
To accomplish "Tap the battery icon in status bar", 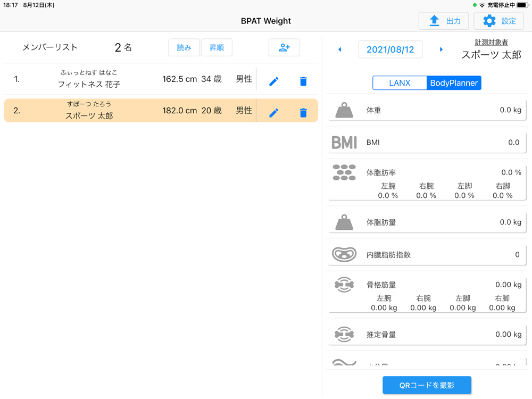I will 523,5.
